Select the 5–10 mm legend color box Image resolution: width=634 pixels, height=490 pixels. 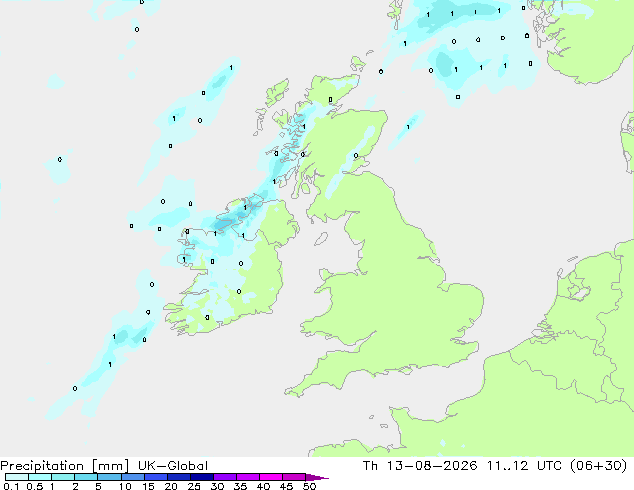coord(109,477)
